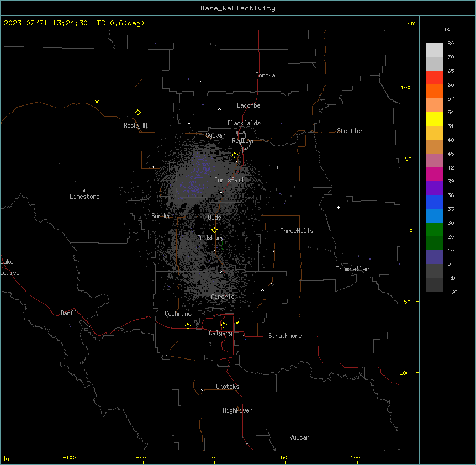Click the Airdrie city label
Viewport: 476px width, 465px height.
point(223,297)
